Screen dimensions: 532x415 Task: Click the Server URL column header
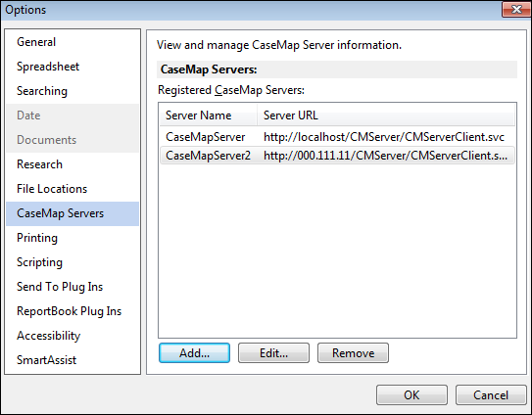coord(386,115)
